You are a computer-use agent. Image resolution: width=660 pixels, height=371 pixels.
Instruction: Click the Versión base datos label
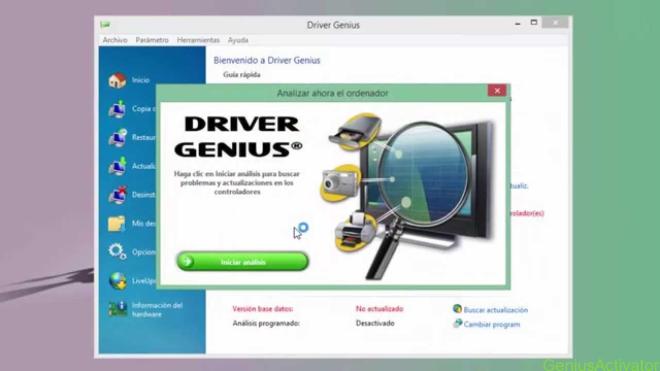(263, 309)
